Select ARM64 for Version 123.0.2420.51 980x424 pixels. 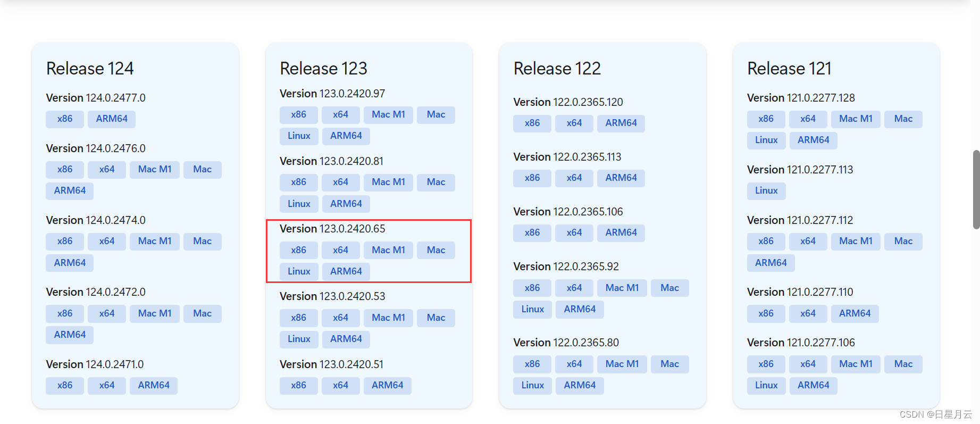pos(388,386)
